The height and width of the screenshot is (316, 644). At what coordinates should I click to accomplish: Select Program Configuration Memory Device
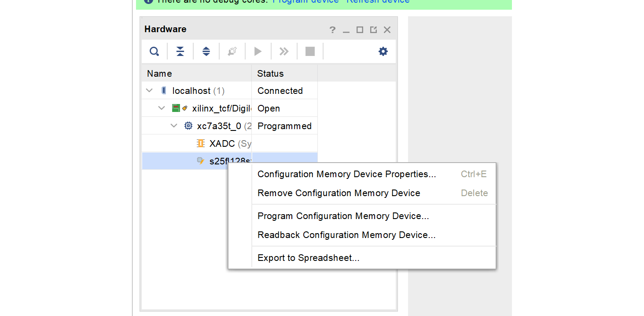pyautogui.click(x=343, y=216)
